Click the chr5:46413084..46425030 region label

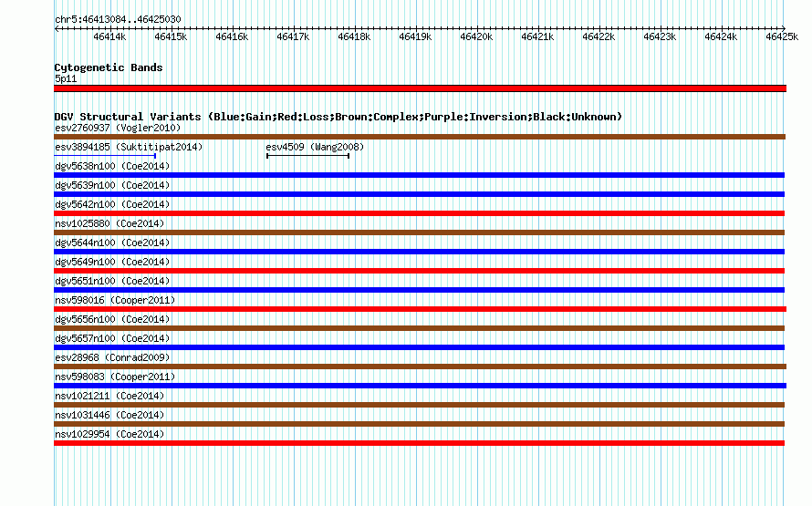[x=118, y=19]
